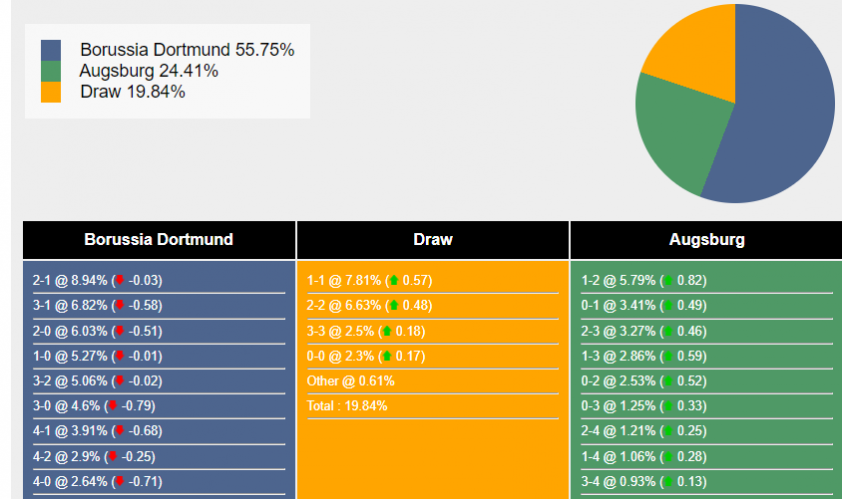Click the orange Draw legend swatch

tap(50, 92)
